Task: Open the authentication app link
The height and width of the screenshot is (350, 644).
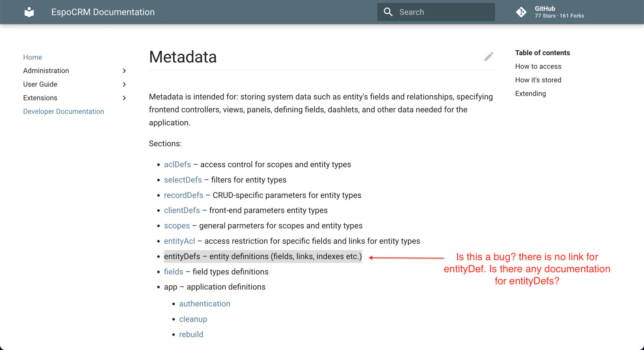Action: point(204,304)
